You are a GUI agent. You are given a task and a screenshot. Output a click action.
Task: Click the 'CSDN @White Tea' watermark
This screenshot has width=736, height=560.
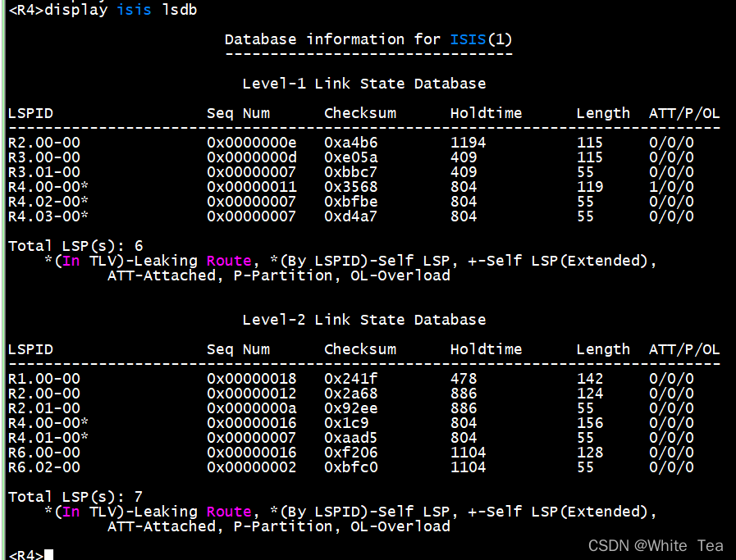[x=656, y=545]
